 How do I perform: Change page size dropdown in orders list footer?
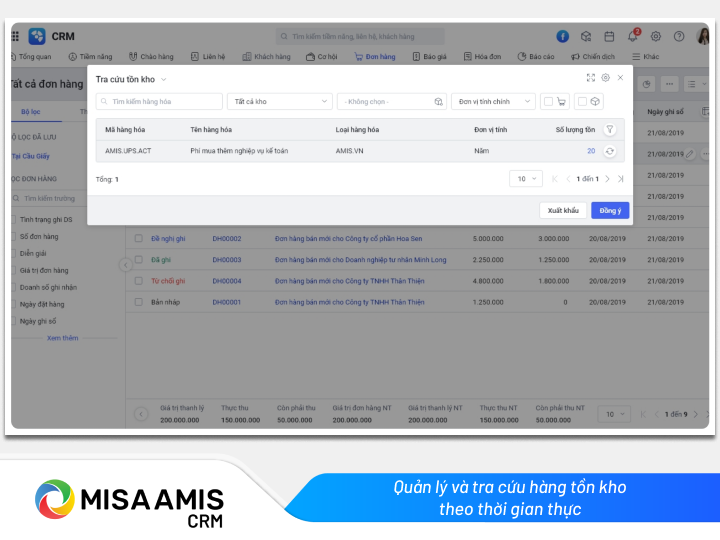(614, 414)
